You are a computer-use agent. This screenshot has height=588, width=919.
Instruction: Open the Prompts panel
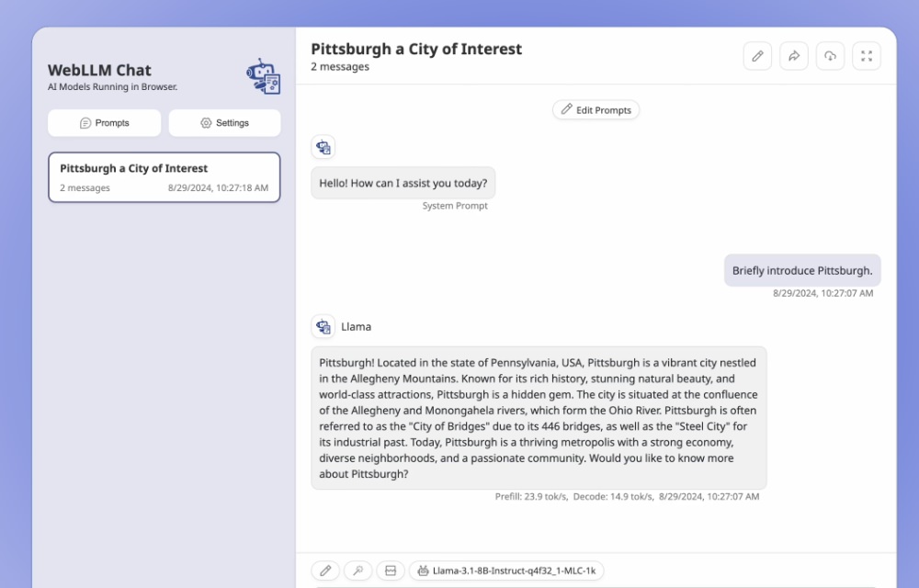(104, 123)
